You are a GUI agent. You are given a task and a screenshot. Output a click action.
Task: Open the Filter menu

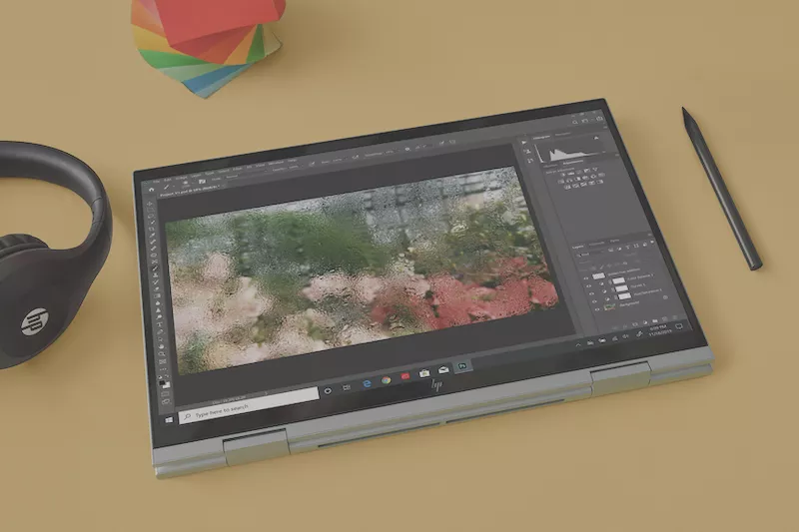pyautogui.click(x=238, y=169)
